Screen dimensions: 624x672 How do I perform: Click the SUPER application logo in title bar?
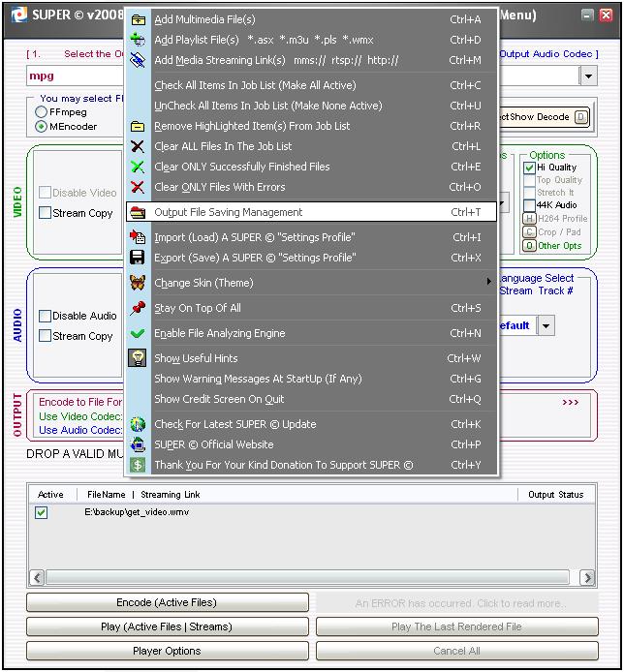click(19, 15)
